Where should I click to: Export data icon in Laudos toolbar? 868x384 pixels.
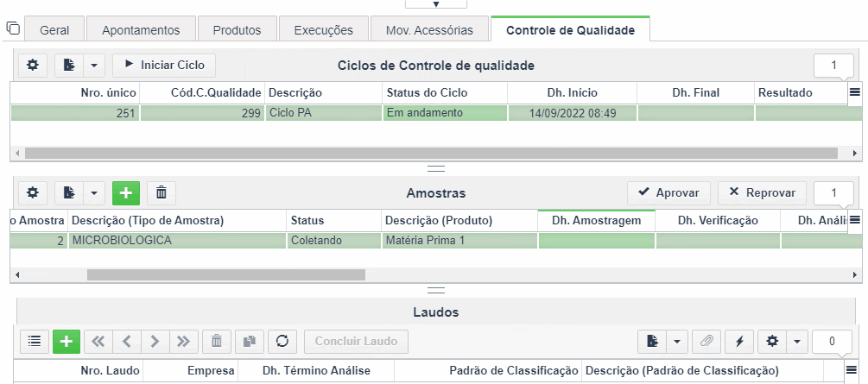coord(652,342)
